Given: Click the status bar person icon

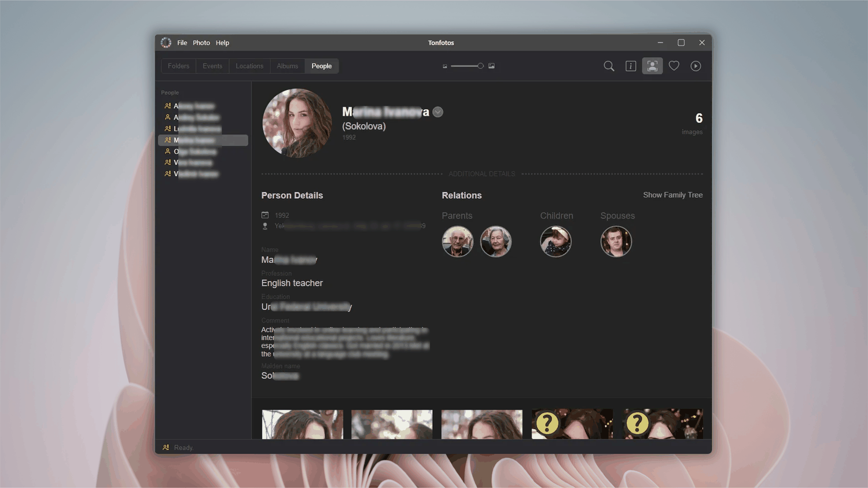Looking at the screenshot, I should click(166, 448).
